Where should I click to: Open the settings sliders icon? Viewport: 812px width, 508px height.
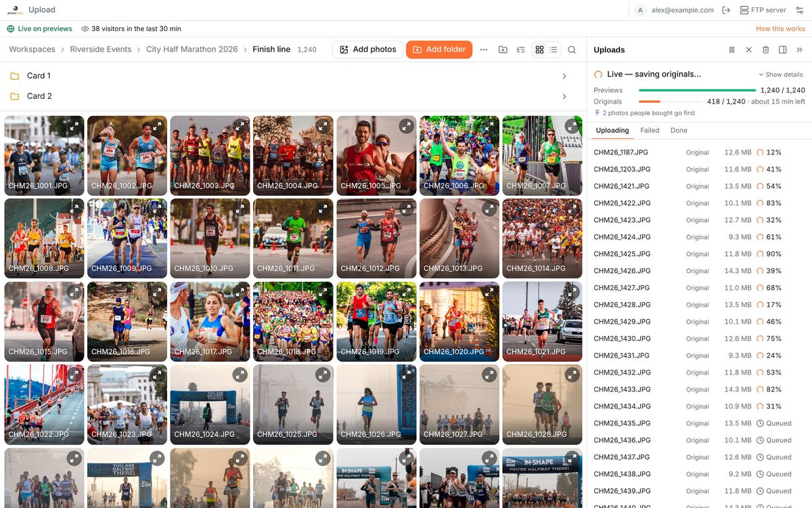coord(800,10)
